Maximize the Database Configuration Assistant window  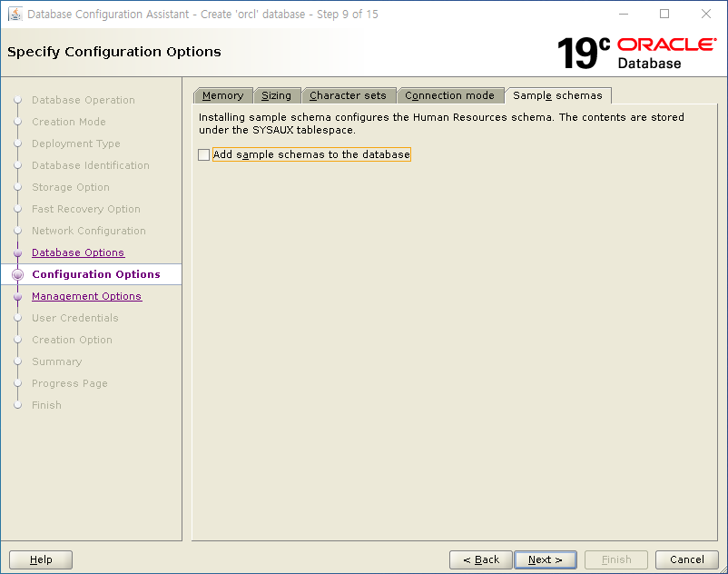664,14
